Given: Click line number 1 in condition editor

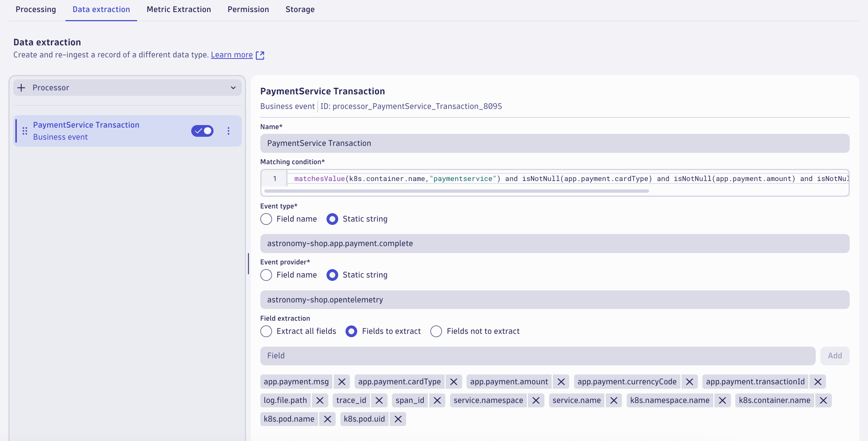Looking at the screenshot, I should point(275,179).
